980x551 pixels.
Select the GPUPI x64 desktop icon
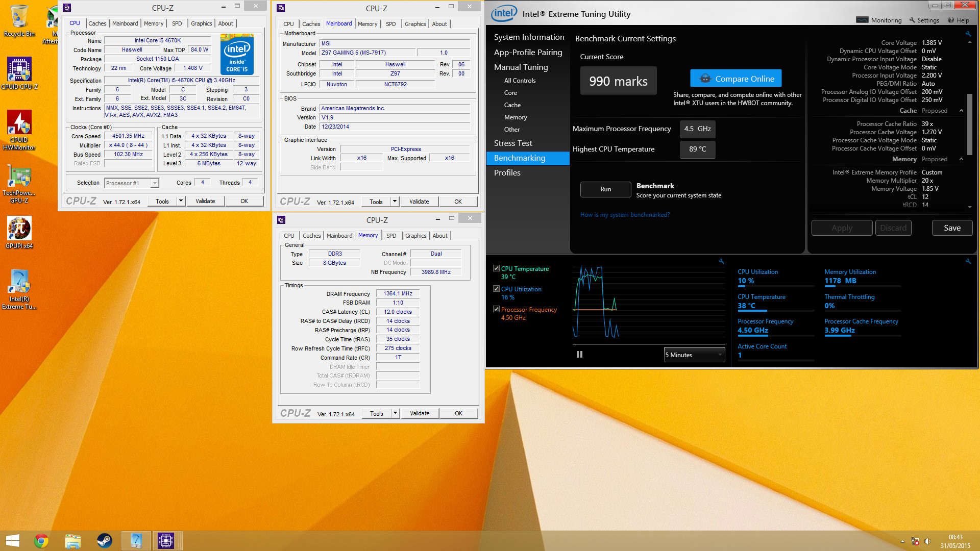click(x=19, y=233)
